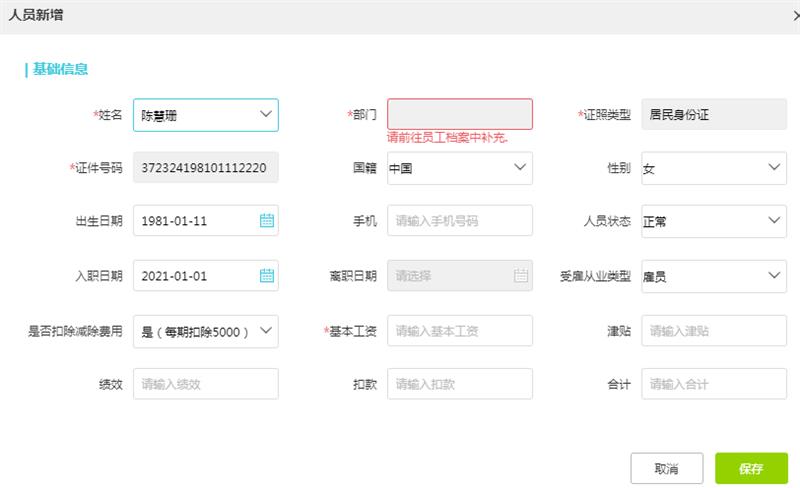Expand the 姓名 dropdown showing 陈慧珊
Image resolution: width=800 pixels, height=488 pixels.
coord(265,115)
